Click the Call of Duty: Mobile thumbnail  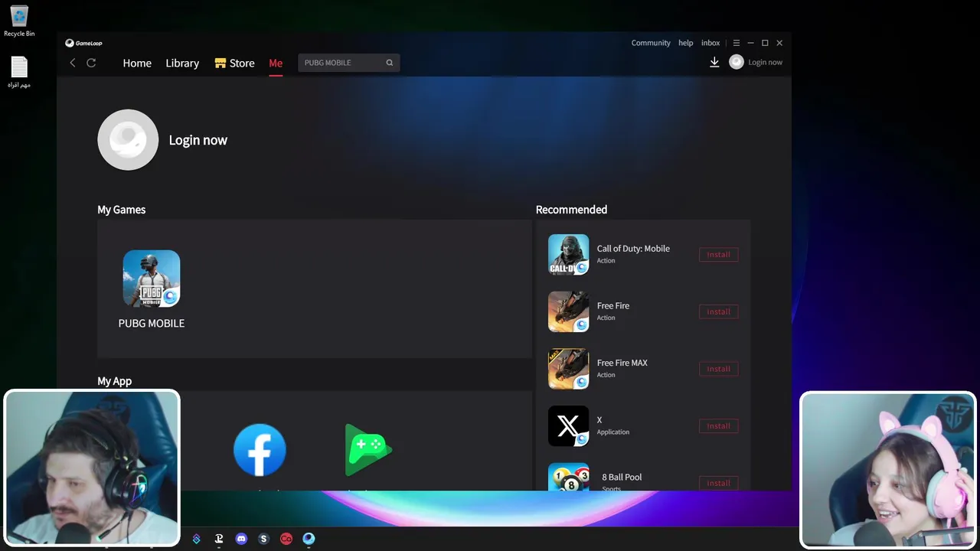pyautogui.click(x=568, y=254)
